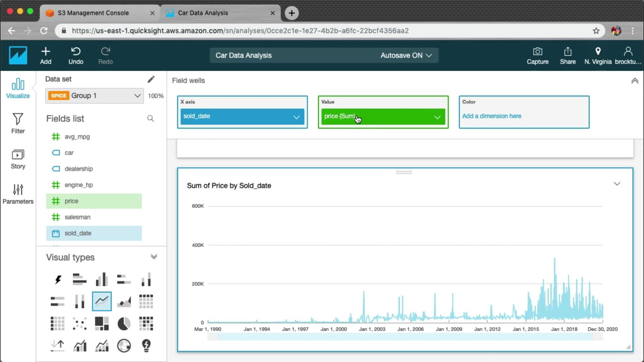644x362 pixels.
Task: Select the dealership field
Action: click(79, 169)
